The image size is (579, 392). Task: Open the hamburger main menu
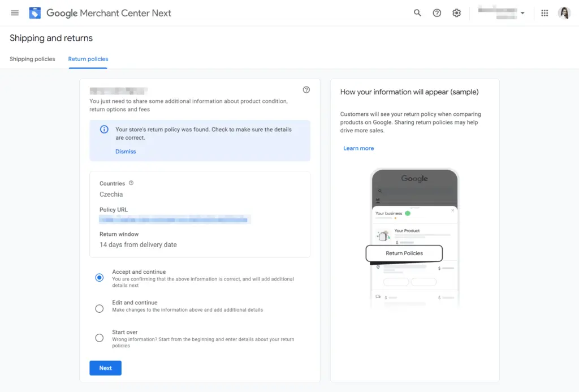15,13
